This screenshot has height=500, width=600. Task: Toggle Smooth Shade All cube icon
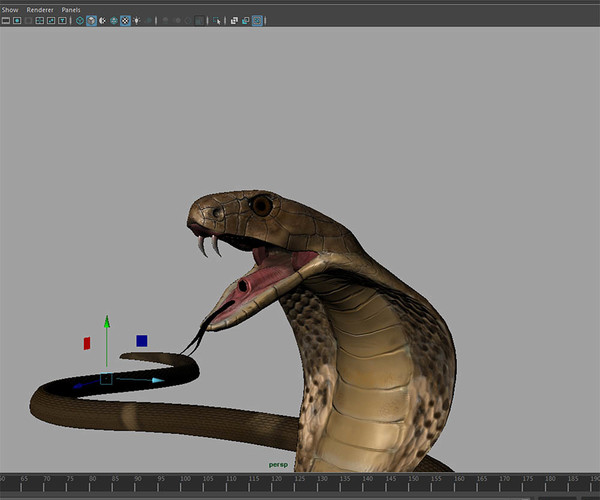(91, 21)
